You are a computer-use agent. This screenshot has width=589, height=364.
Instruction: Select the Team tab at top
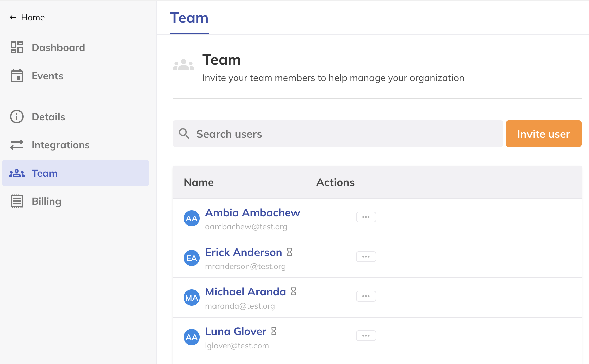pyautogui.click(x=189, y=18)
